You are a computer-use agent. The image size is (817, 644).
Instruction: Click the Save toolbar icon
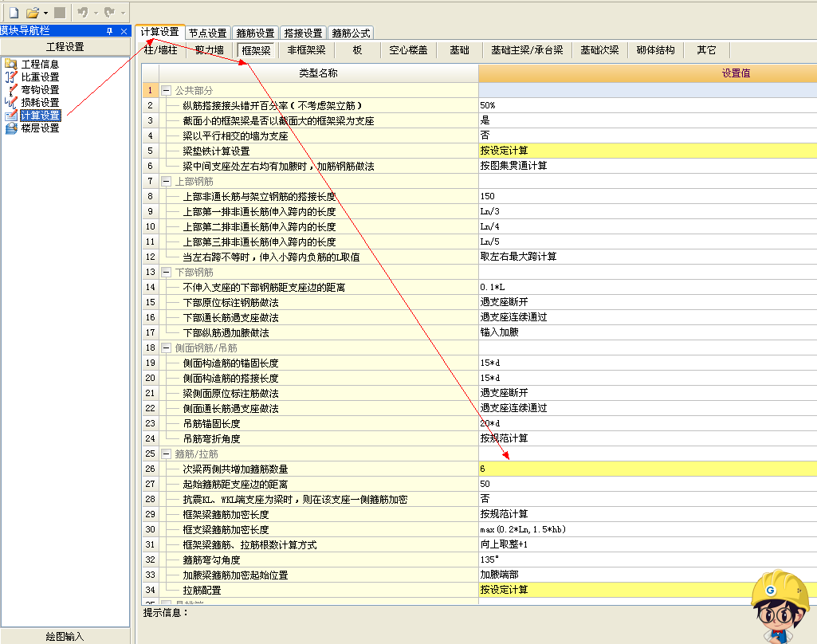(x=60, y=13)
